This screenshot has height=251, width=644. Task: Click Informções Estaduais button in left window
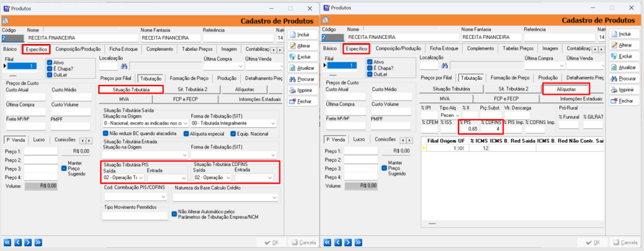tap(250, 99)
